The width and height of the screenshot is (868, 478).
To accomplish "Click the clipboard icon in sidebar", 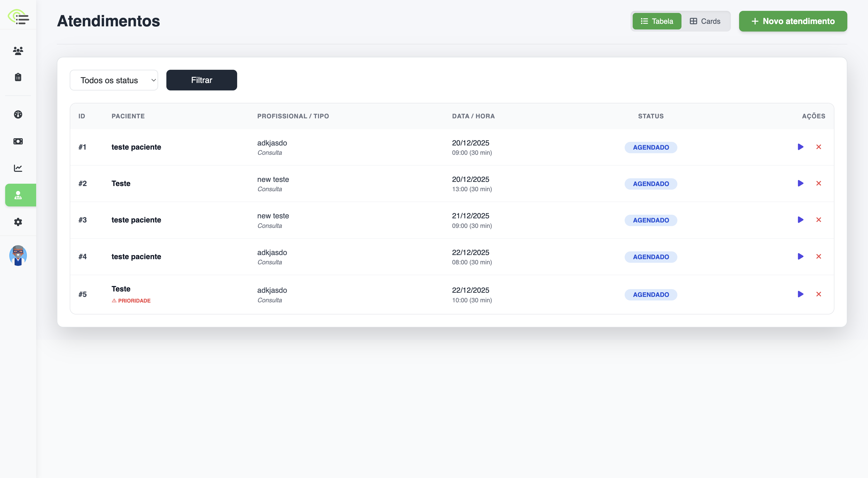I will 18,77.
